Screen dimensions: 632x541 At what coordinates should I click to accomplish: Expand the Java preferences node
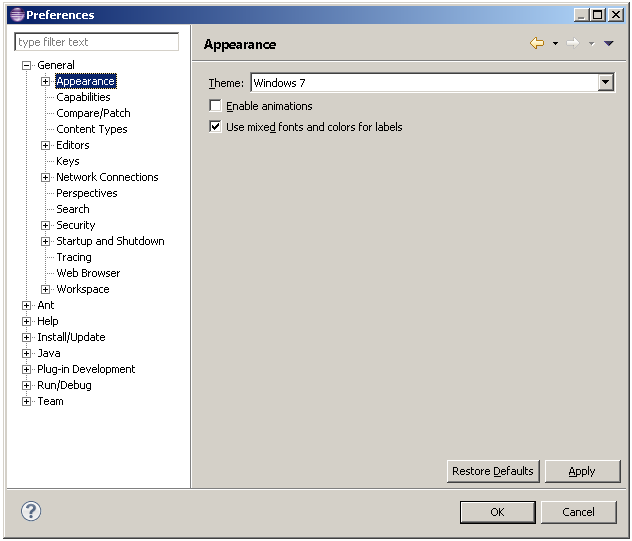[x=27, y=354]
